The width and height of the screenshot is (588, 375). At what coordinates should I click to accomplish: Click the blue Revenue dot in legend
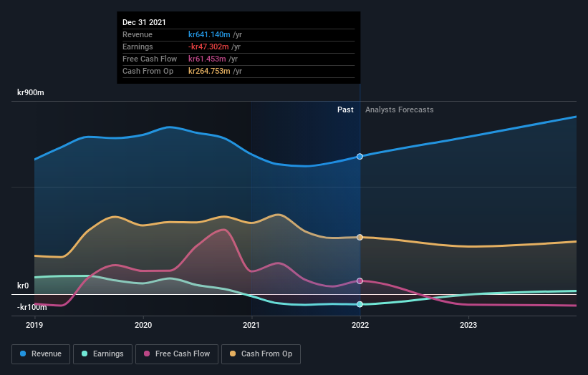[23, 354]
